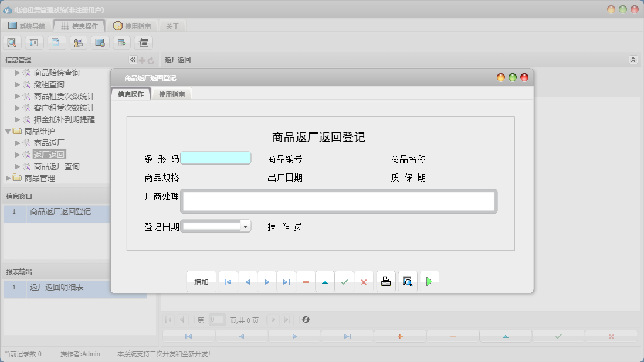Collapse the 返厂返回 workspace panel chevron
Image resolution: width=644 pixels, height=362 pixels.
[632, 59]
